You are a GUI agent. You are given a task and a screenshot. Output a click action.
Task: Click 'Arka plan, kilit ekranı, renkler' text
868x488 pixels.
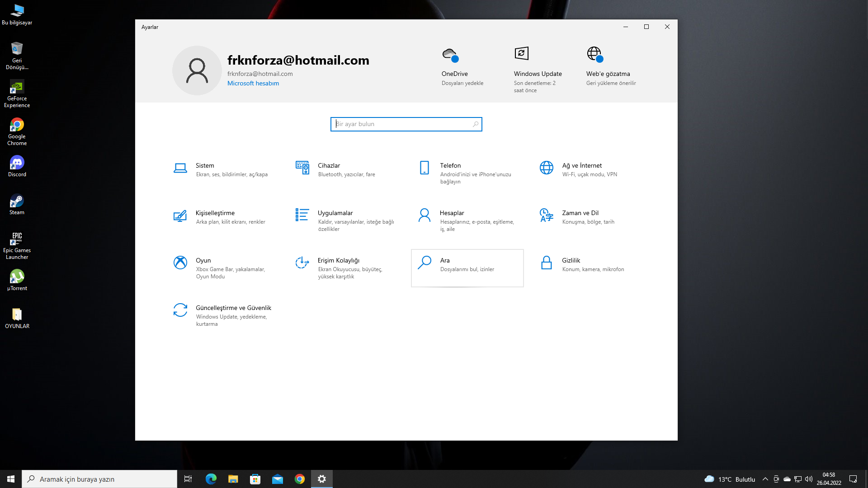point(231,222)
